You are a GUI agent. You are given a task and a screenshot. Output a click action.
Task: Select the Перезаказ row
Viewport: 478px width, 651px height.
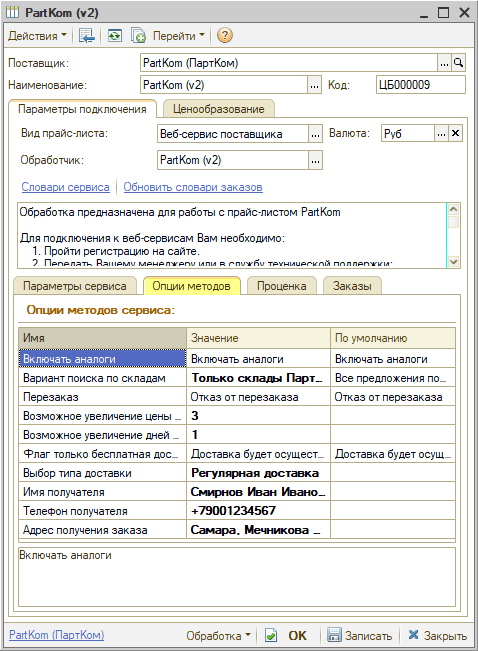[102, 397]
